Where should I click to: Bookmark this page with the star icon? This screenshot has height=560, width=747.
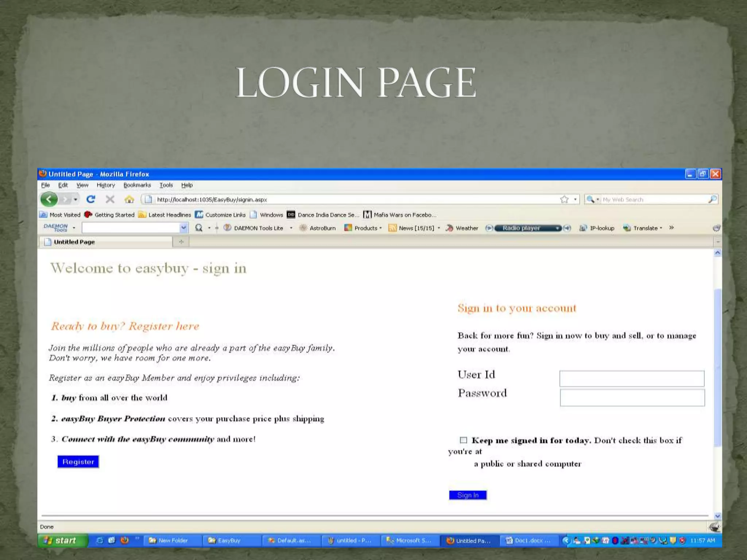564,199
